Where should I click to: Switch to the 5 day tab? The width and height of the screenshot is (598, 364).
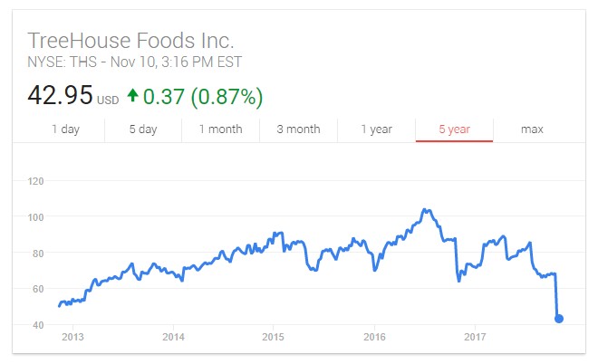coord(143,129)
